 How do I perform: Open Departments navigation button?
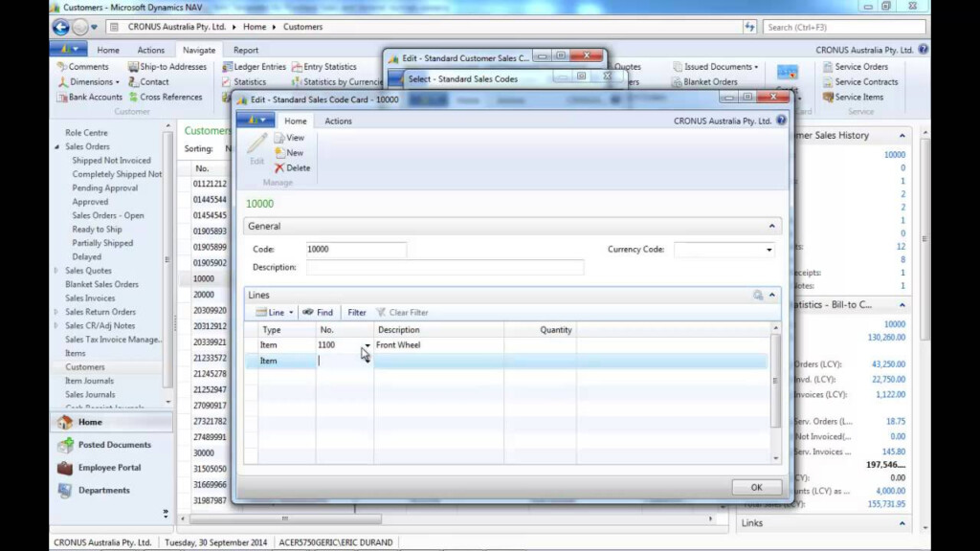coord(111,491)
